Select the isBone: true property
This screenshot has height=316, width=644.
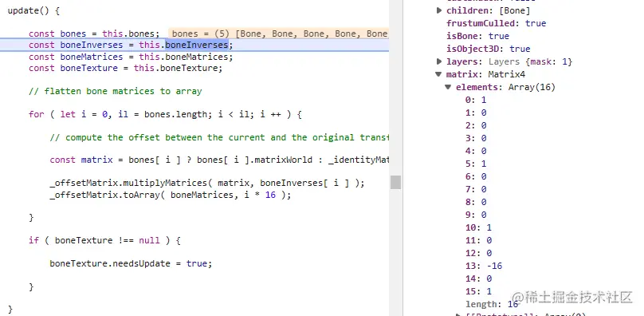(x=477, y=36)
